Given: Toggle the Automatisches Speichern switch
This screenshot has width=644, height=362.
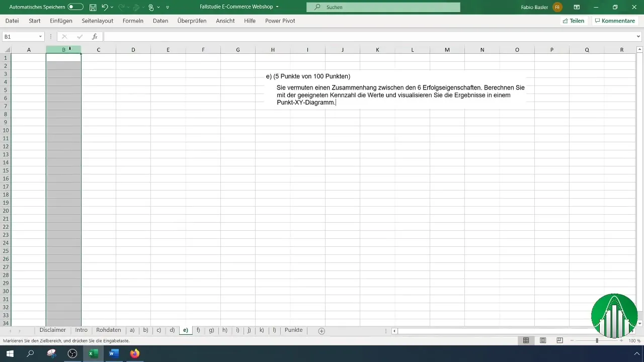Looking at the screenshot, I should [x=75, y=7].
